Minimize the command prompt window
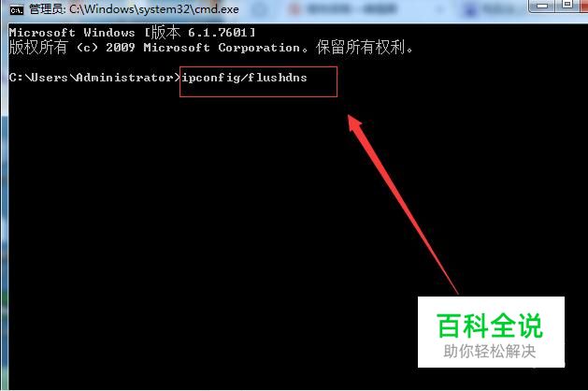Viewport: 588px width, 391px height. [542, 6]
